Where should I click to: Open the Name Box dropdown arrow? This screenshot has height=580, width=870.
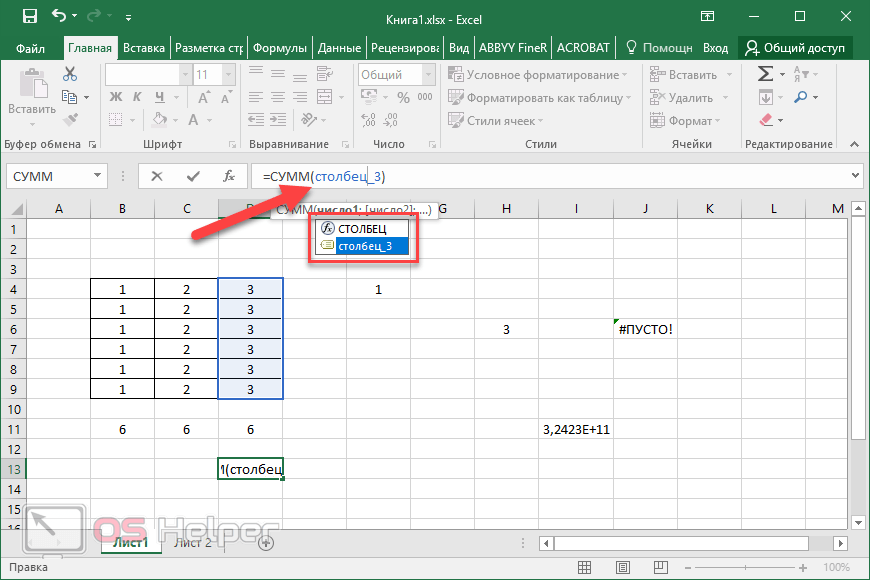click(x=98, y=176)
